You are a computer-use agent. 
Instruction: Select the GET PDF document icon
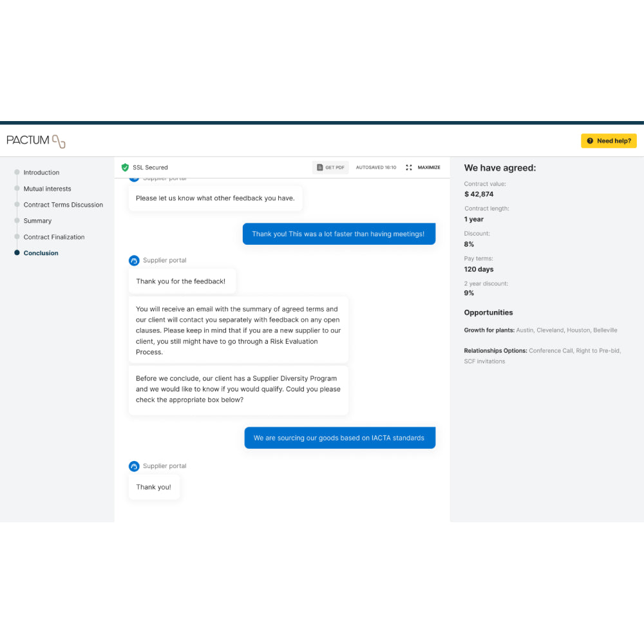tap(320, 167)
